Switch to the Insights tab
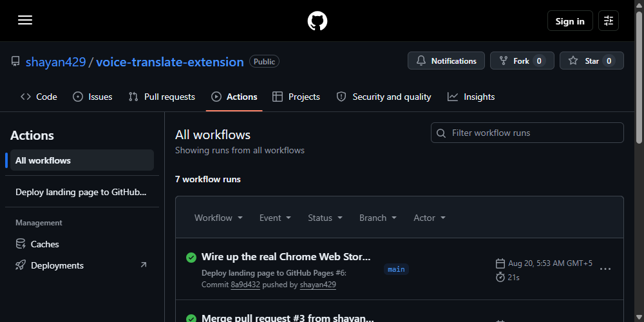Screen dimensions: 644x322 [471, 97]
